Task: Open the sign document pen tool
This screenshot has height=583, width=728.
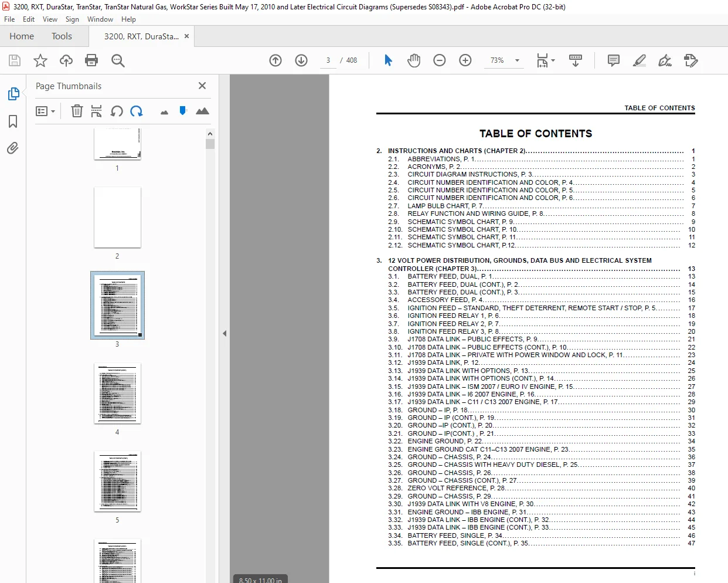Action: point(665,60)
